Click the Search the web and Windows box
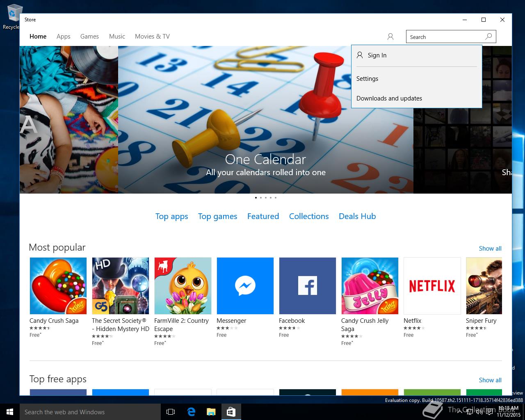525x420 pixels. tap(90, 412)
